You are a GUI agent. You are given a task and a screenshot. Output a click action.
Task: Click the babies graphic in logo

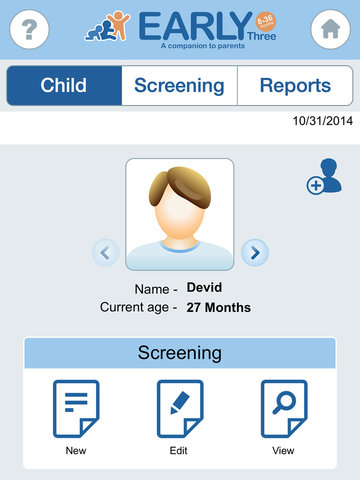point(107,26)
